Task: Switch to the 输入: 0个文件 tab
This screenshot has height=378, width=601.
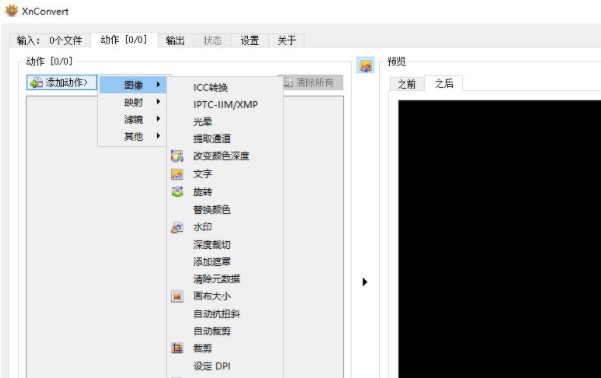Action: [x=50, y=40]
